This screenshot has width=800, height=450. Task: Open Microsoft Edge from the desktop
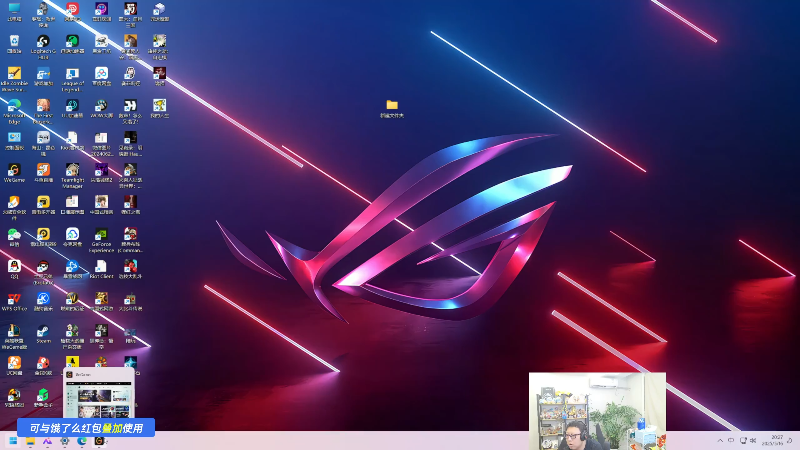point(14,112)
